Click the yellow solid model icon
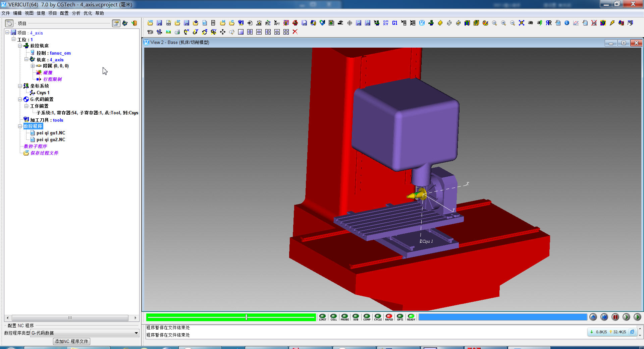The width and height of the screenshot is (644, 349). pyautogui.click(x=440, y=23)
